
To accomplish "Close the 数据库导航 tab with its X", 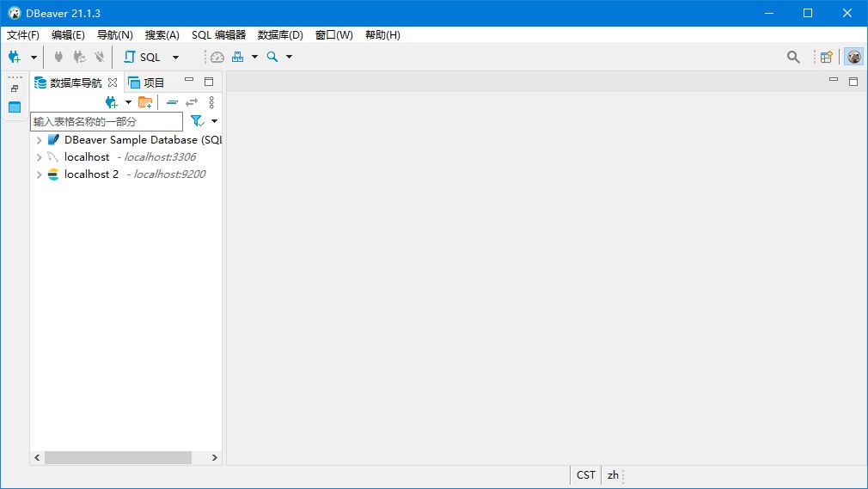I will click(x=113, y=83).
